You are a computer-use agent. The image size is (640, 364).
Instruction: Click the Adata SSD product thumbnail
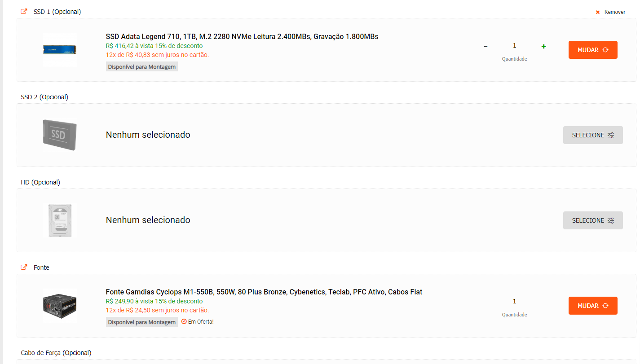(59, 50)
